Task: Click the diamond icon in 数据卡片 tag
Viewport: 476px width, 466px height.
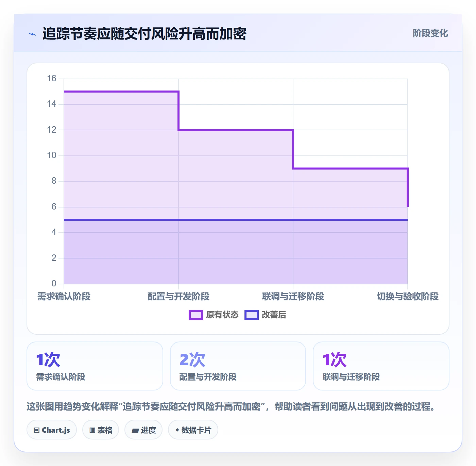Action: pyautogui.click(x=177, y=430)
